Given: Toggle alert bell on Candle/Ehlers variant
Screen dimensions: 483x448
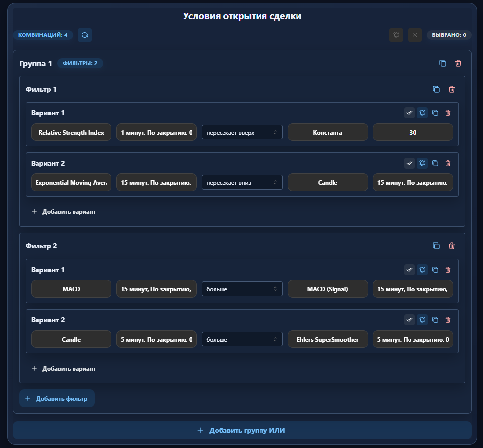Looking at the screenshot, I should pos(422,320).
